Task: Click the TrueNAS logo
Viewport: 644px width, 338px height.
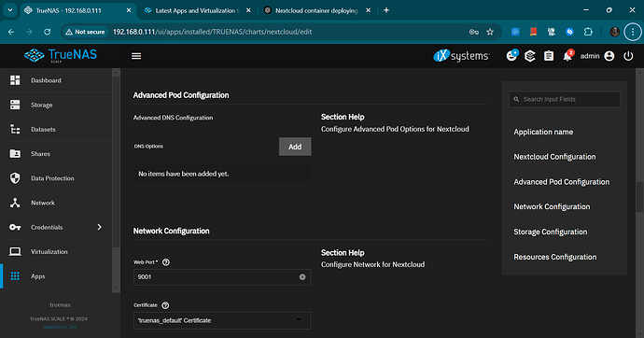Action: pyautogui.click(x=61, y=55)
